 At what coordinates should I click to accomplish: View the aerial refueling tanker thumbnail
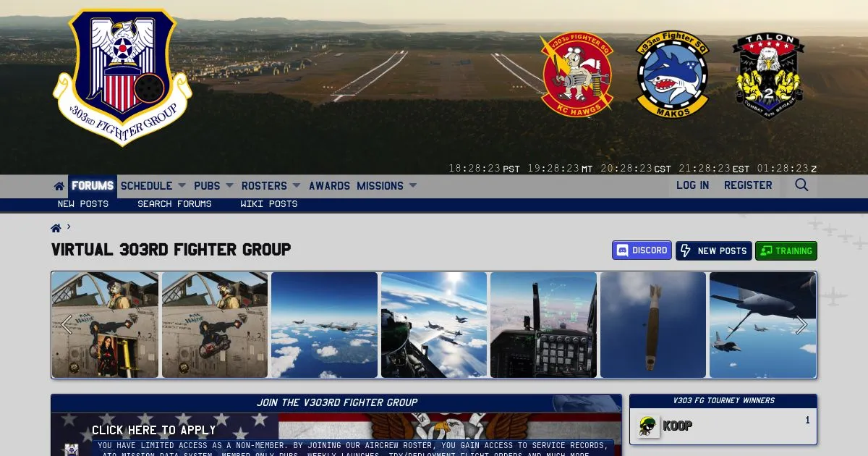[762, 325]
